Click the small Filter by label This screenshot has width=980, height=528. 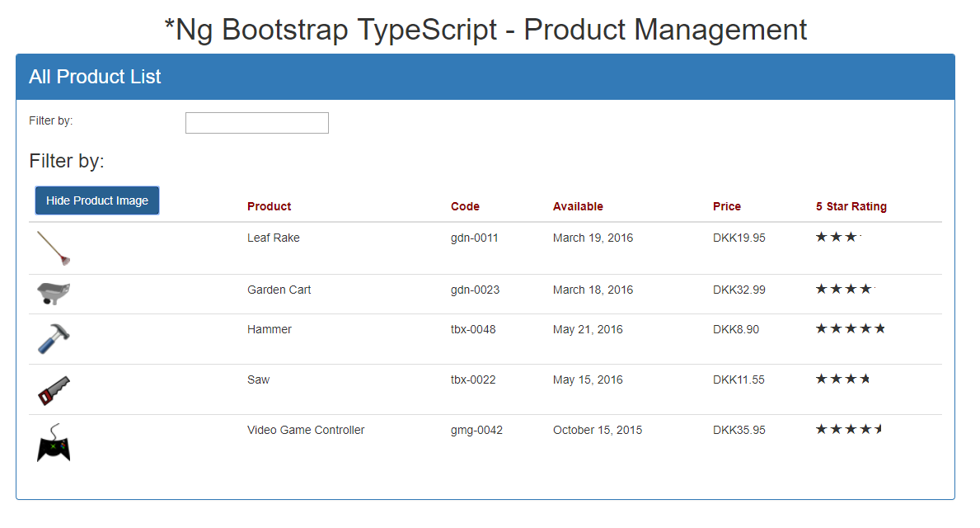[50, 120]
